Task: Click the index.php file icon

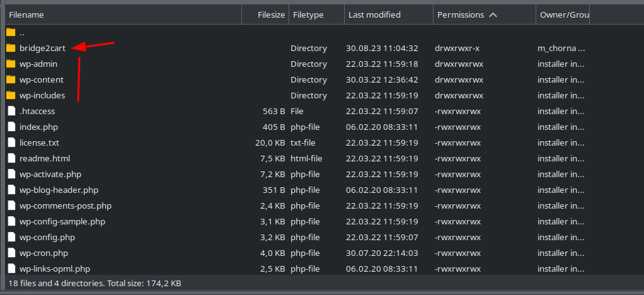Action: click(11, 127)
